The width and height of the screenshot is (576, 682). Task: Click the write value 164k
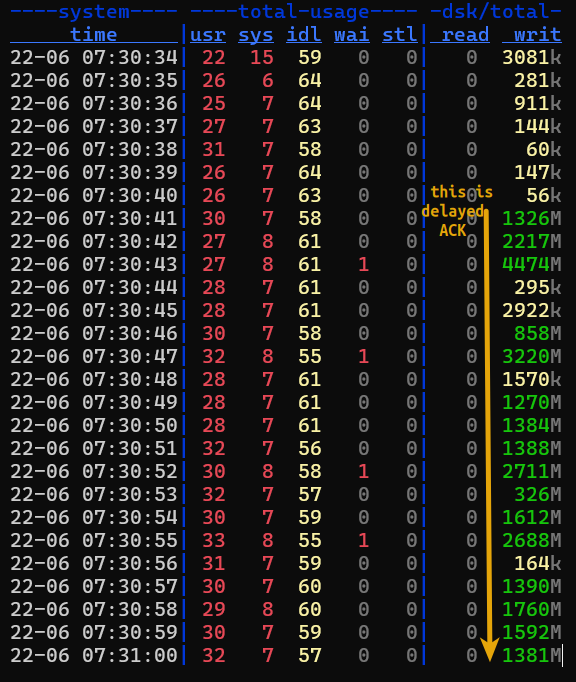click(x=538, y=563)
